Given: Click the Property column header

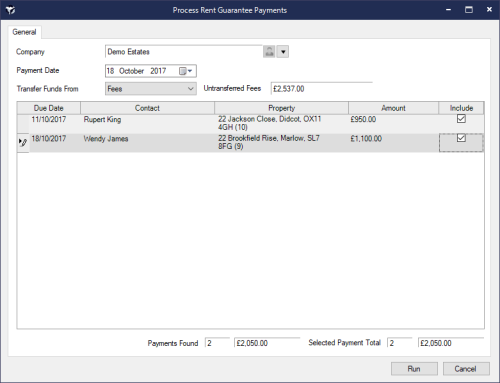Looking at the screenshot, I should pyautogui.click(x=282, y=108).
